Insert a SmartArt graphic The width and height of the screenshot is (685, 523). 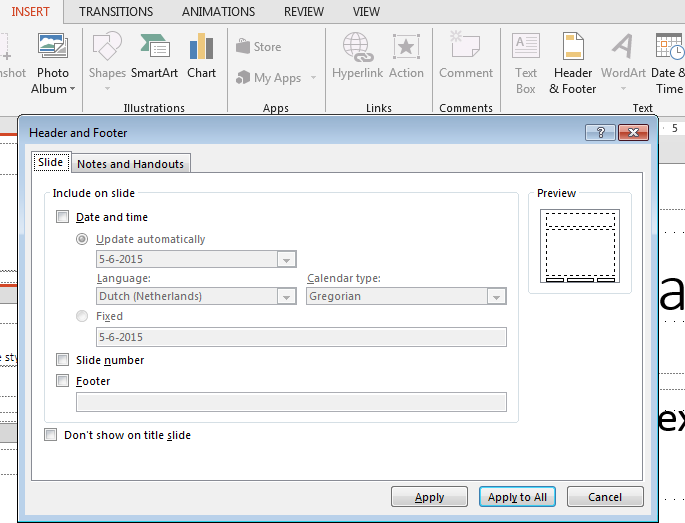pos(154,47)
